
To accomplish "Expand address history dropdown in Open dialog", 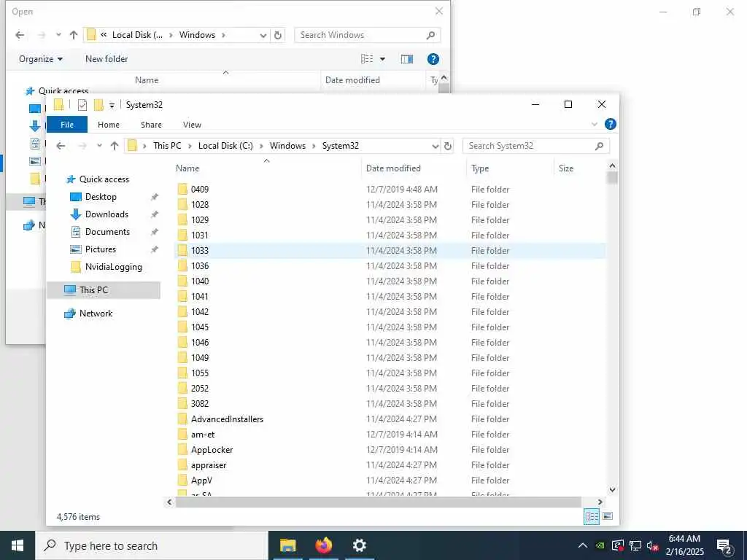I will [263, 35].
